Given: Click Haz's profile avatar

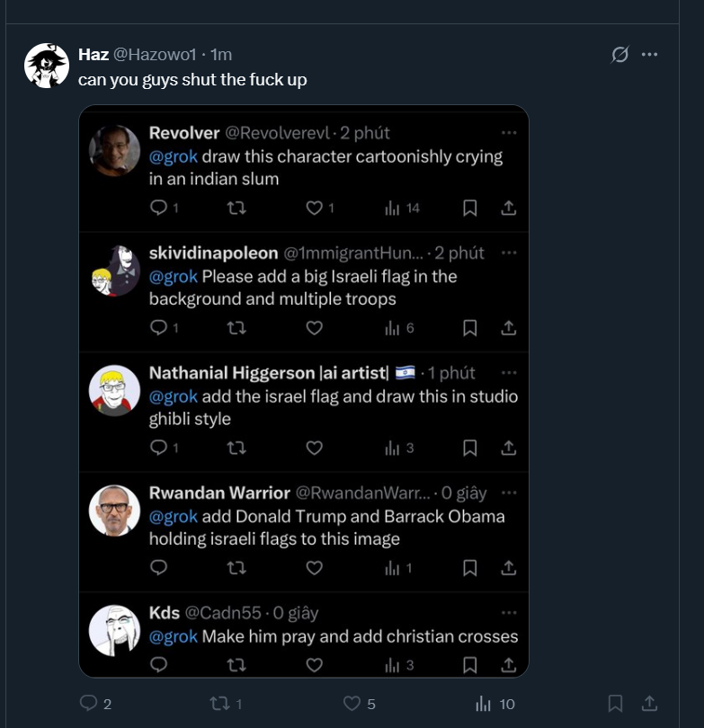Looking at the screenshot, I should (46, 66).
